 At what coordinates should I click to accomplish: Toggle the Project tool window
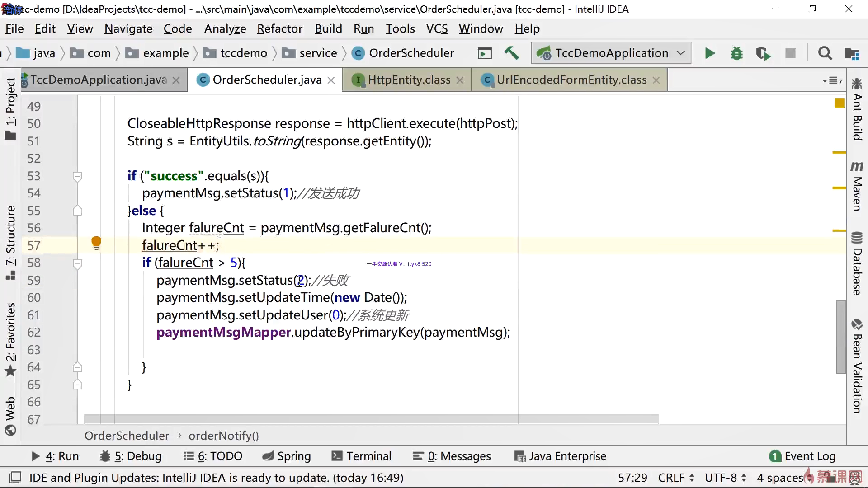point(10,108)
